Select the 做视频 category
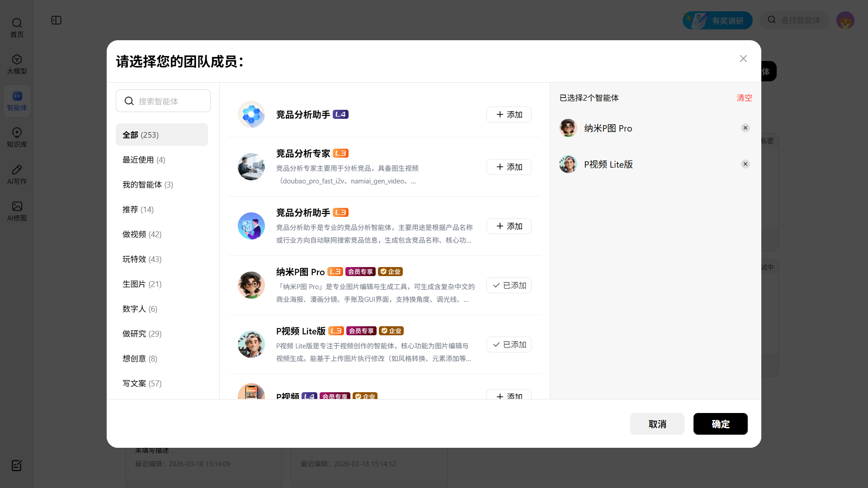Image resolution: width=868 pixels, height=488 pixels. (142, 235)
